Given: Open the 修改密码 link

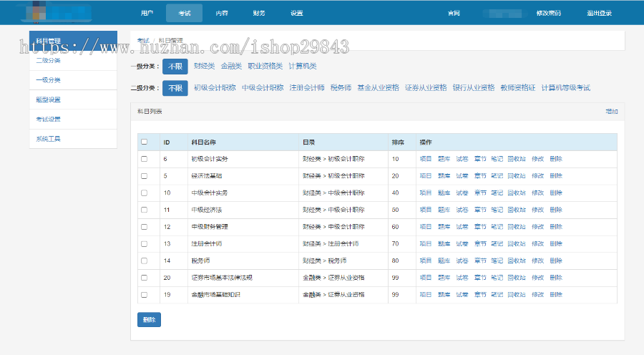Looking at the screenshot, I should point(548,14).
